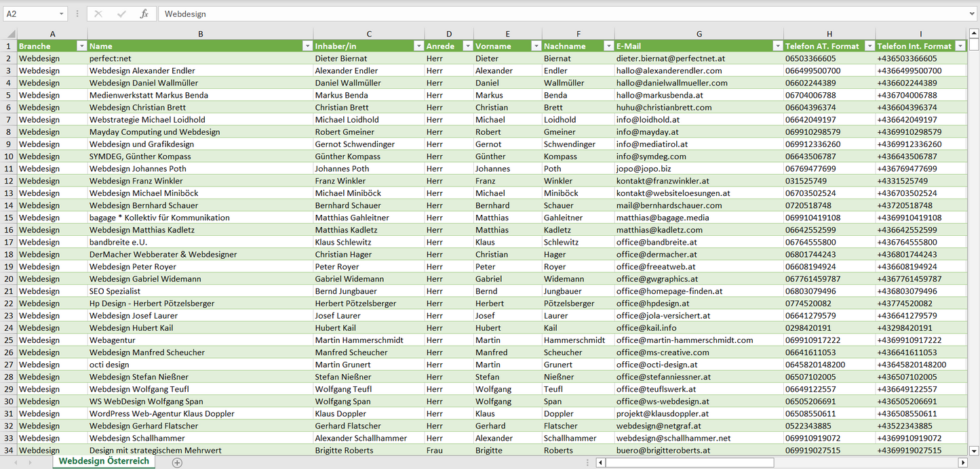Image resolution: width=980 pixels, height=469 pixels.
Task: Click the Cancel X icon in formula bar
Action: click(x=98, y=14)
